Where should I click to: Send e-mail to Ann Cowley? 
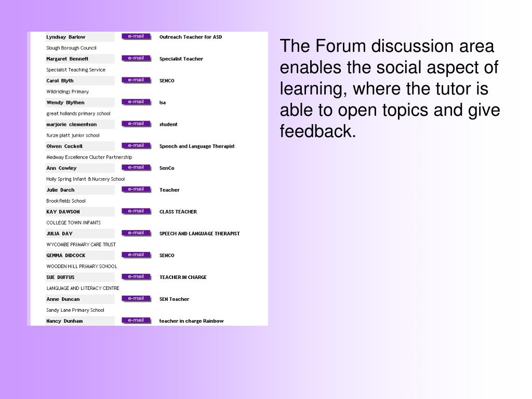click(x=136, y=168)
